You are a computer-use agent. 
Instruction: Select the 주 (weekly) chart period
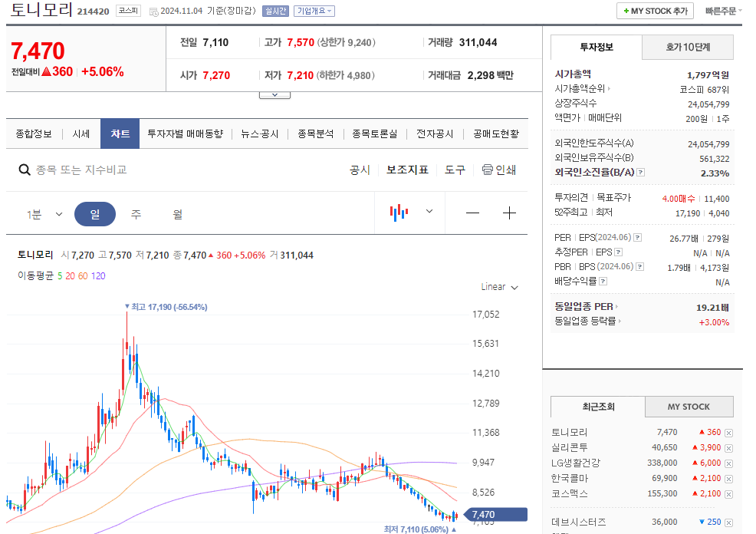136,214
